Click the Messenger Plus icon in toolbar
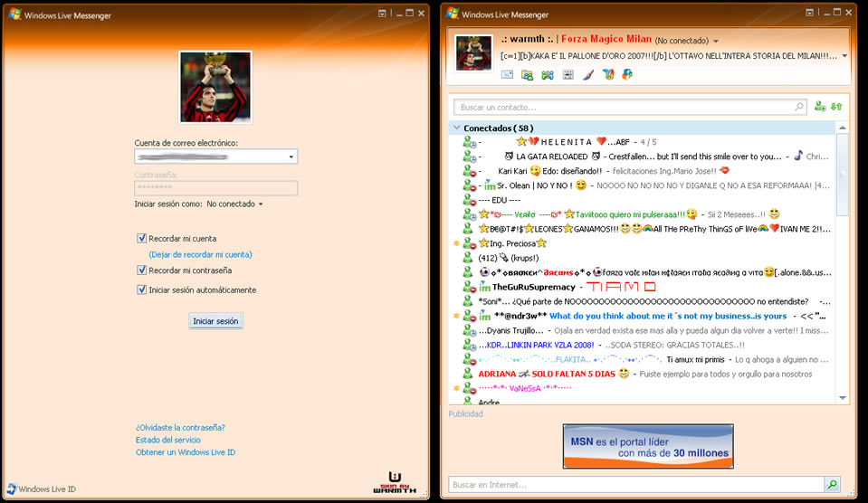868x503 pixels. point(627,74)
